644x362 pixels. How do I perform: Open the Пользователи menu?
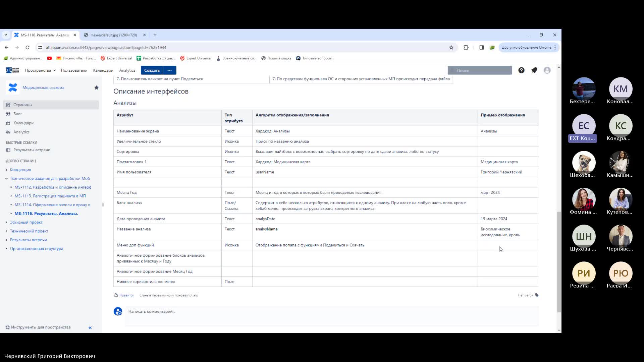74,70
